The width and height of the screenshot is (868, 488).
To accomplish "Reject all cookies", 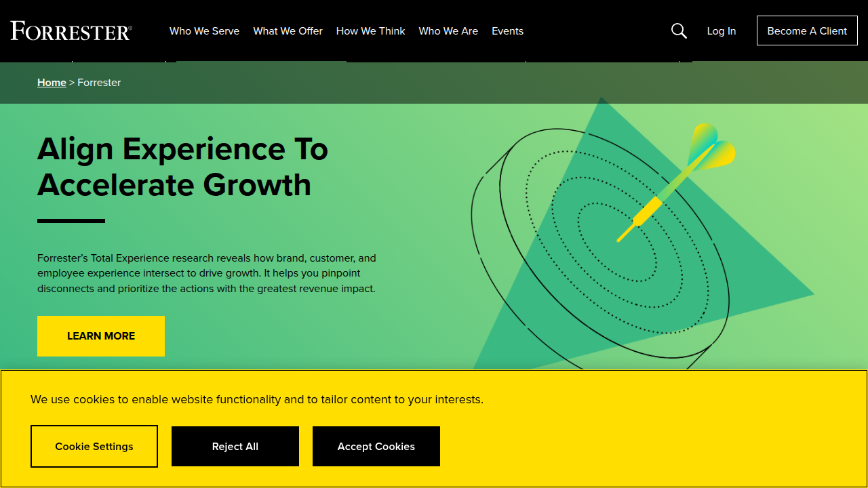I will tap(235, 446).
